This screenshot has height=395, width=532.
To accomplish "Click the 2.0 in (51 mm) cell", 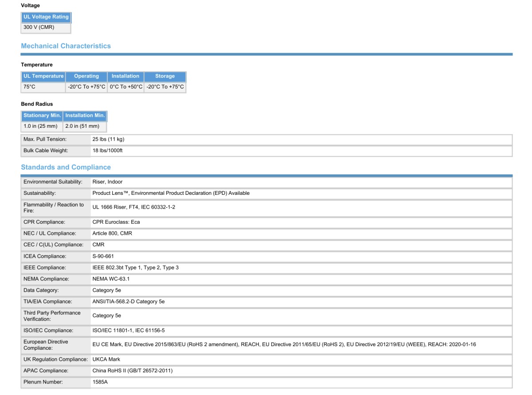I will click(82, 126).
